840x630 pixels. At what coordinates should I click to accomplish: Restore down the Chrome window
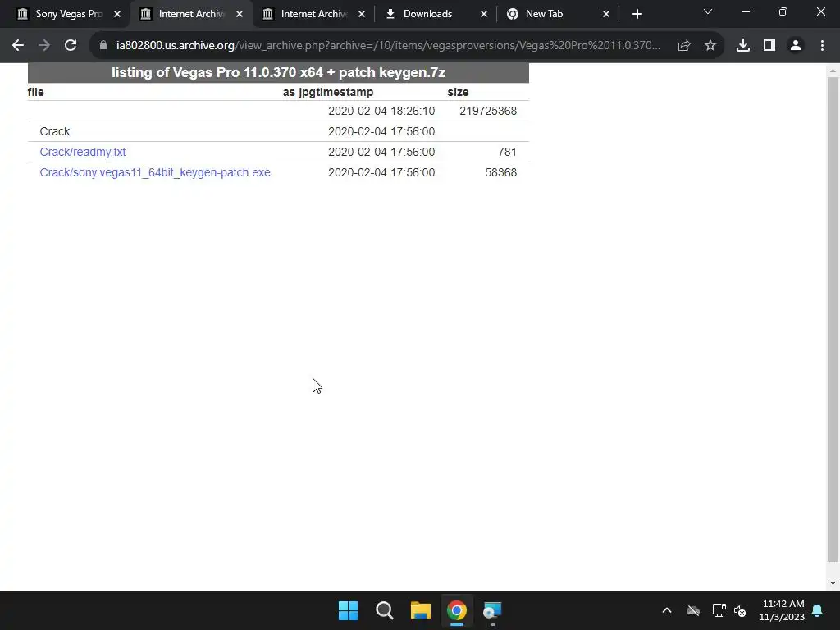(x=783, y=11)
